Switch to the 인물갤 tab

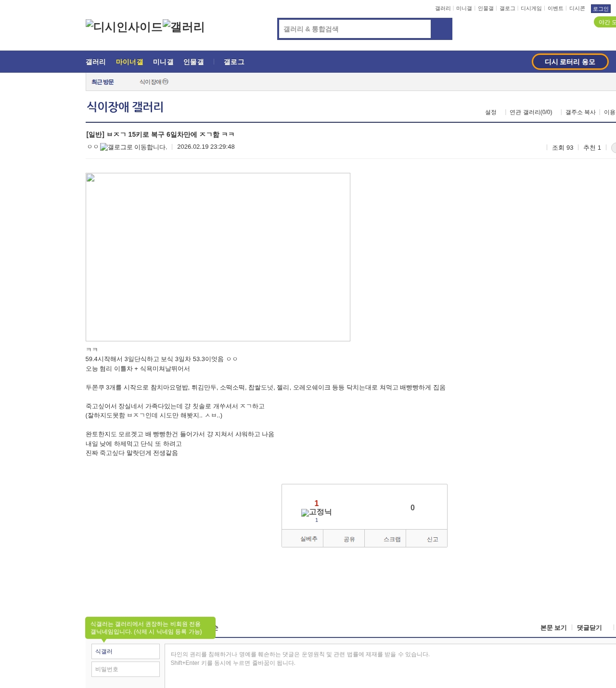click(x=193, y=62)
